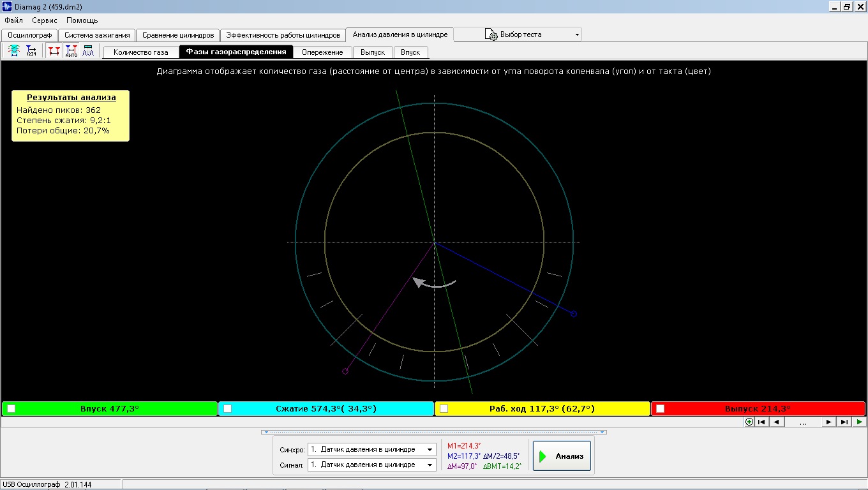
Task: Click the USB Осциллограф 2.01.144 status text
Action: click(x=47, y=485)
